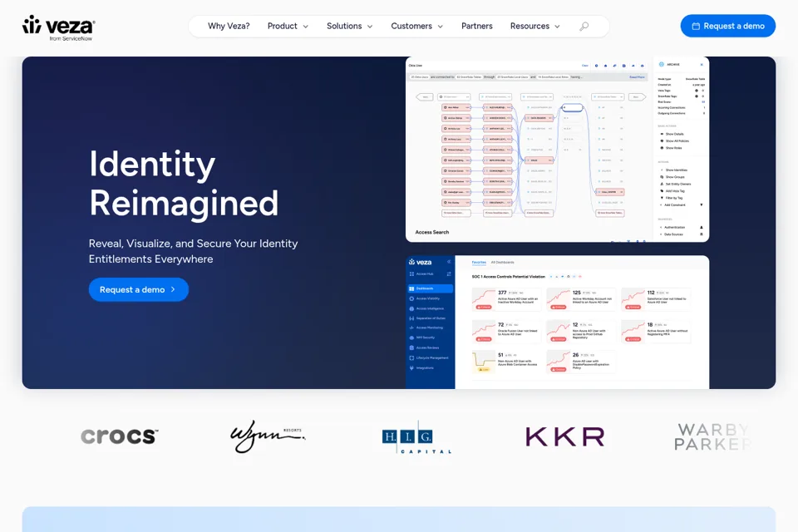798x532 pixels.
Task: Click the Identity Reimagined heading
Action: click(x=184, y=183)
